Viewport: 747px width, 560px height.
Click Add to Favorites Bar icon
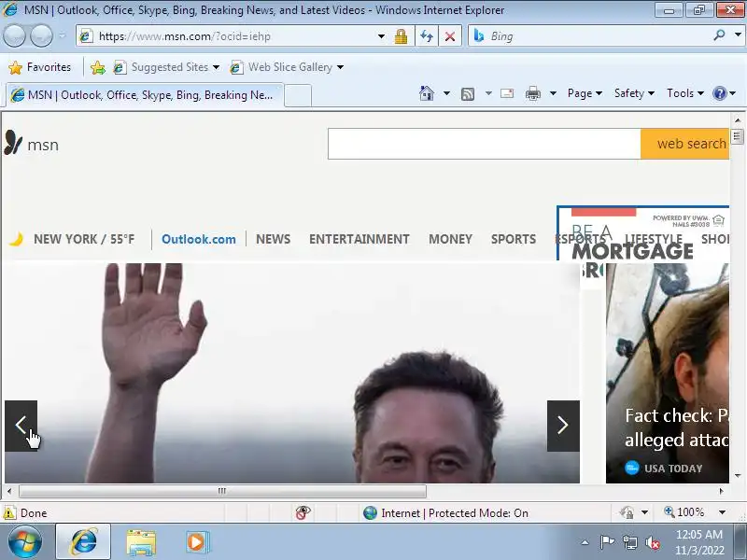[98, 67]
